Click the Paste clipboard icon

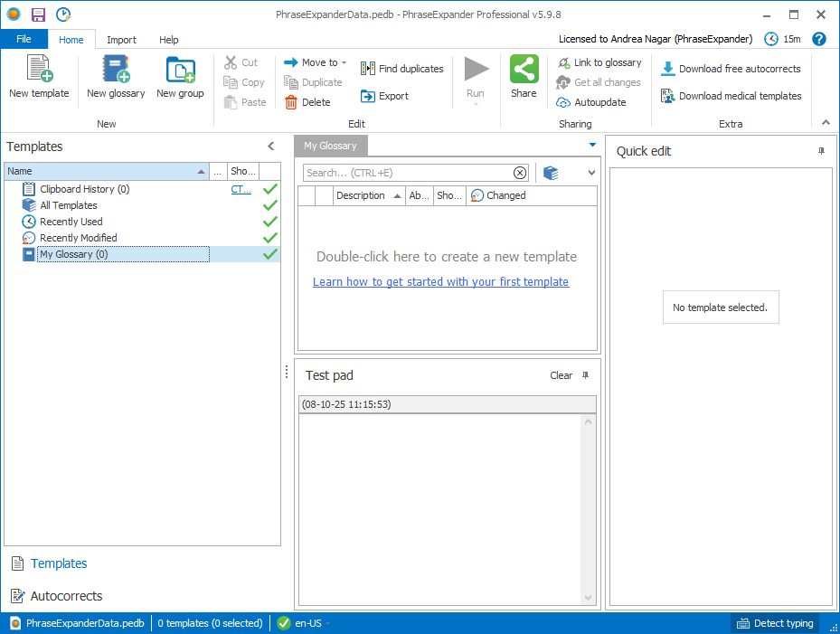(231, 102)
